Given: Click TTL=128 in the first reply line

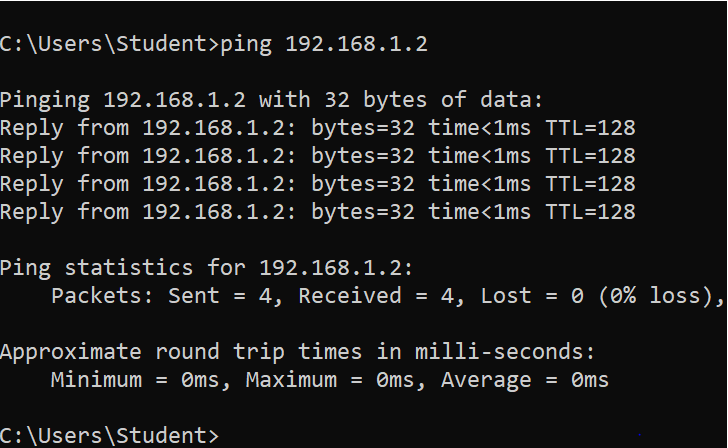Looking at the screenshot, I should (x=590, y=128).
